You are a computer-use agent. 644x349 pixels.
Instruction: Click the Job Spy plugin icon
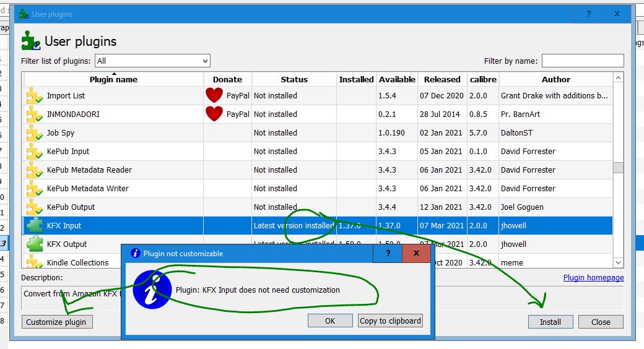(x=35, y=132)
